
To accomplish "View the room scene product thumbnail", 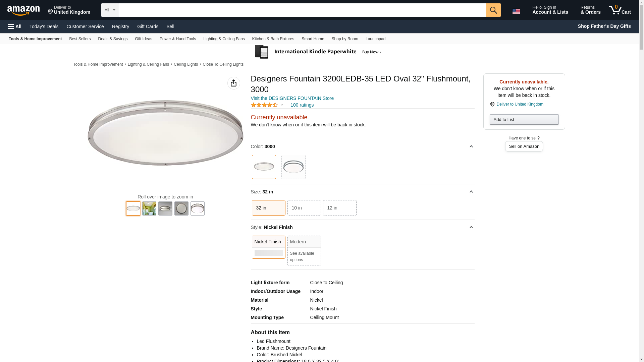I will (x=149, y=208).
